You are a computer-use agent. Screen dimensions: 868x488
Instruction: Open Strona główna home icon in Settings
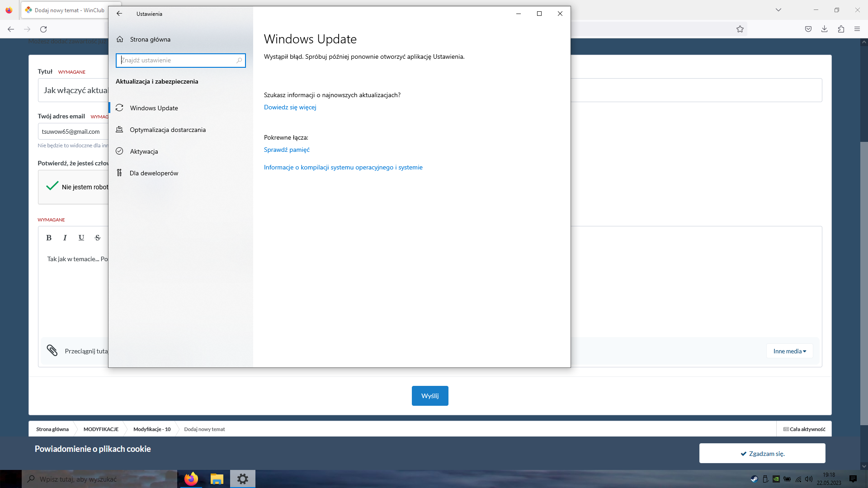[120, 39]
